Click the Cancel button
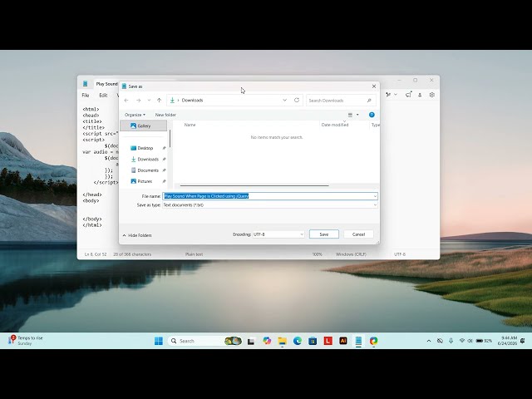This screenshot has width=532, height=399. (358, 234)
